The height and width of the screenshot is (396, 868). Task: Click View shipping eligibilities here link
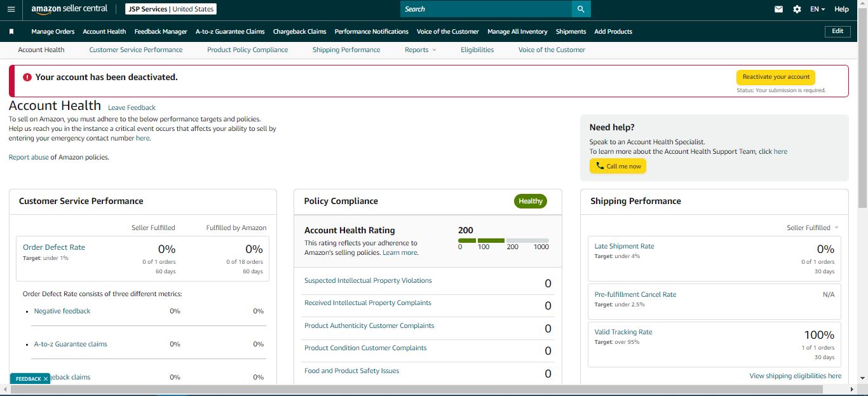(x=796, y=376)
